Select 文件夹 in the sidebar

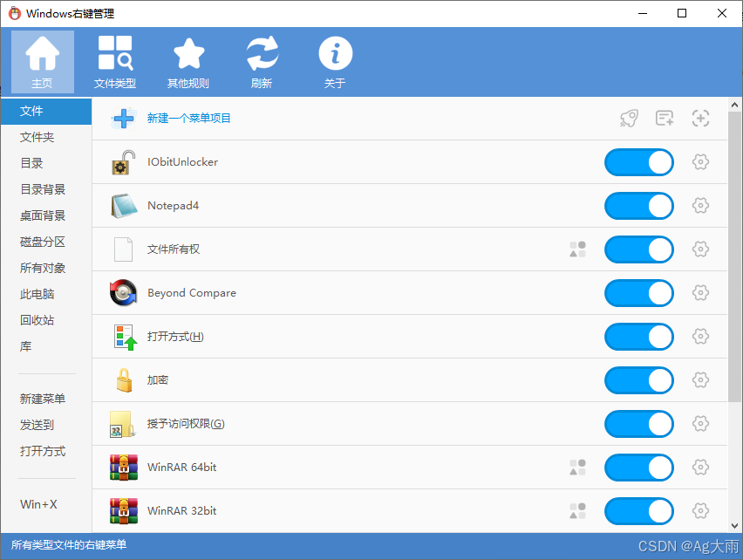point(46,138)
